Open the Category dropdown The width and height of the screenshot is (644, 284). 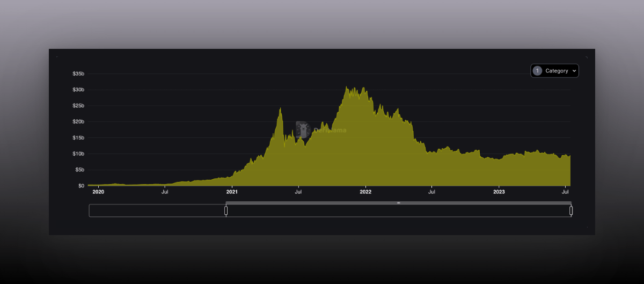[x=555, y=71]
